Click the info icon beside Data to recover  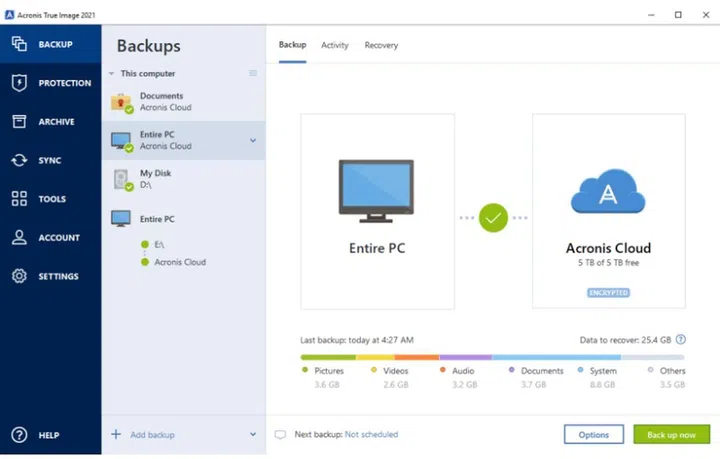coord(681,340)
